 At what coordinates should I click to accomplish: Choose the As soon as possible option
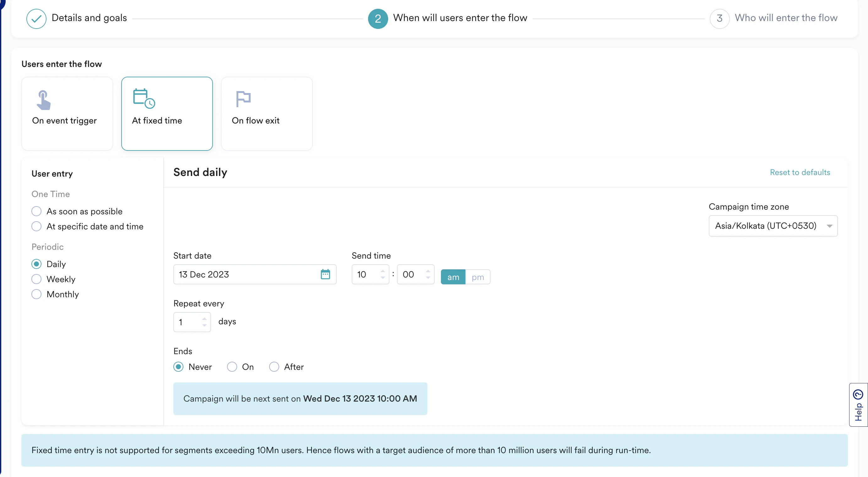click(x=36, y=211)
